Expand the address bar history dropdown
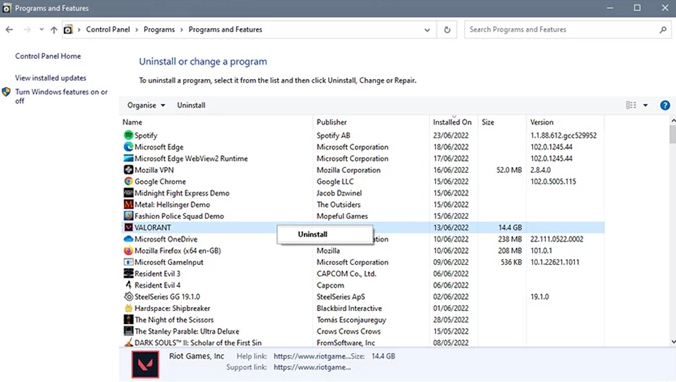 (427, 30)
